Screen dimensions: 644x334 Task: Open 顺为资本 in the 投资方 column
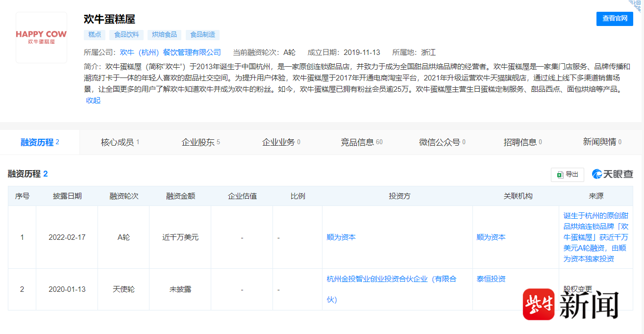pyautogui.click(x=341, y=237)
